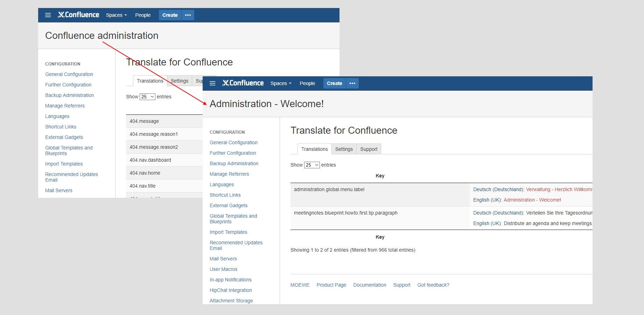Open Import Templates in back window sidebar

click(64, 164)
